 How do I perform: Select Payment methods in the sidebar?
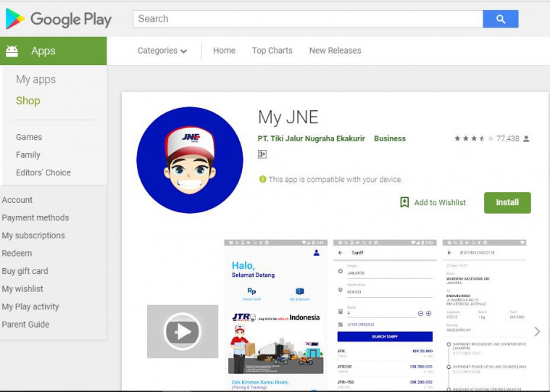pos(36,217)
